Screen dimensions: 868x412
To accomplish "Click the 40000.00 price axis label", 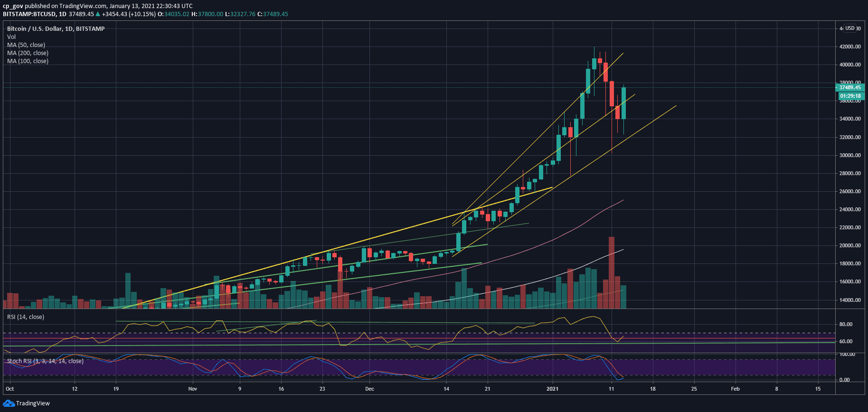I will 850,65.
